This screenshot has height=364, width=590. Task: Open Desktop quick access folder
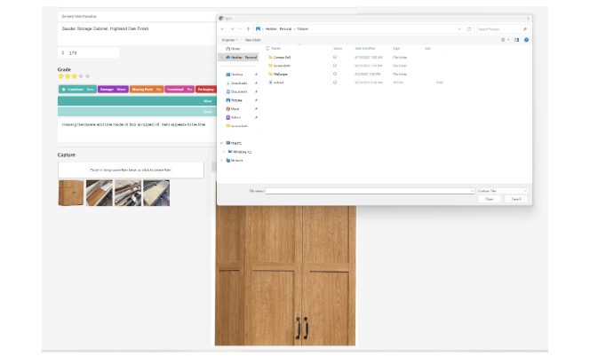(x=234, y=75)
